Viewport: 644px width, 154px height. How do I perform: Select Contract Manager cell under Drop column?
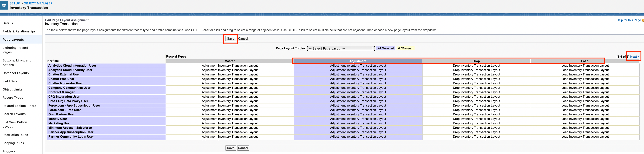pyautogui.click(x=476, y=92)
